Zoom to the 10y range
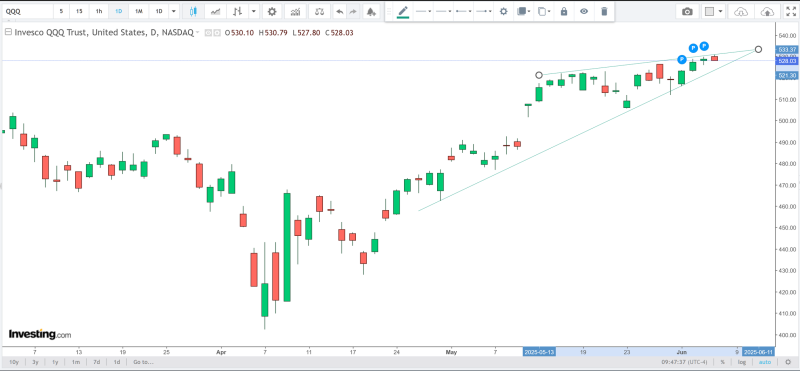This screenshot has width=800, height=371. [14, 362]
